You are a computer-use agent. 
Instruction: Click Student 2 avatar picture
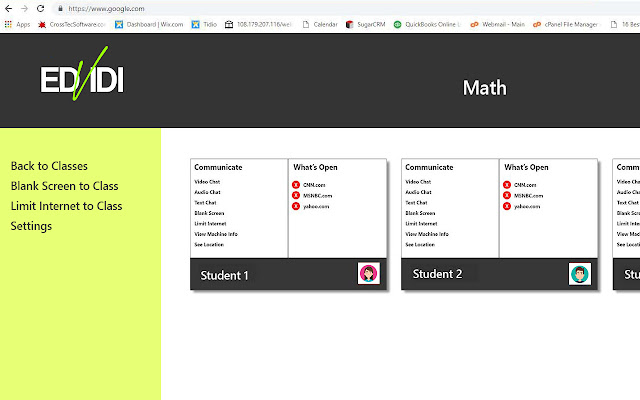[580, 274]
